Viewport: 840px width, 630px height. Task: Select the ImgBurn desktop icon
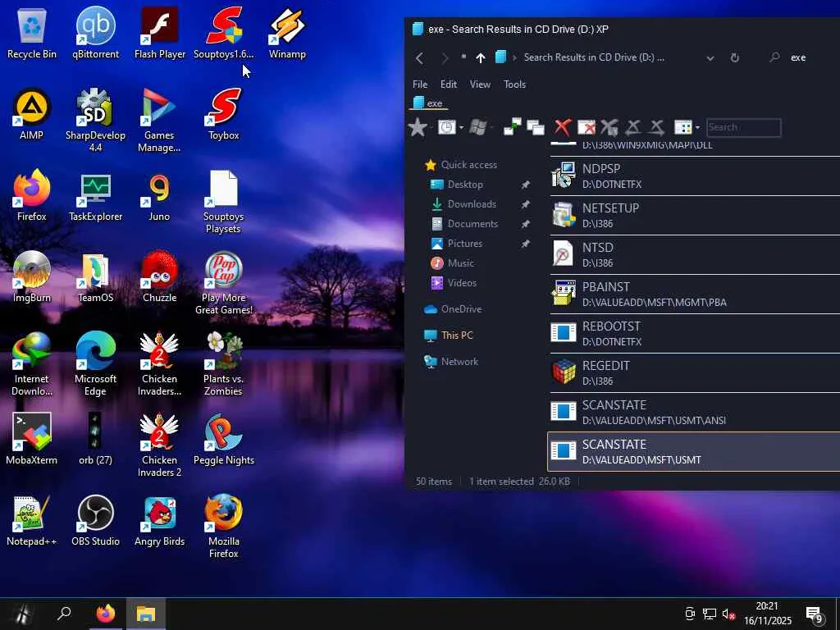(x=32, y=276)
